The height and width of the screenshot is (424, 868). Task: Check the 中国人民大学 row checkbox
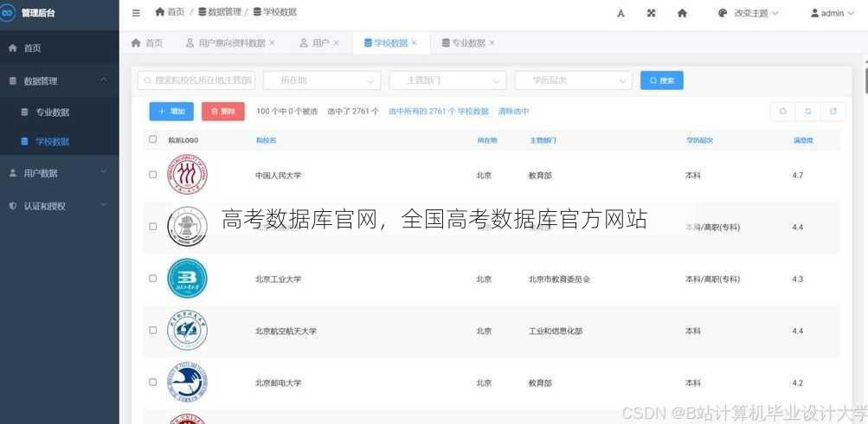click(153, 175)
